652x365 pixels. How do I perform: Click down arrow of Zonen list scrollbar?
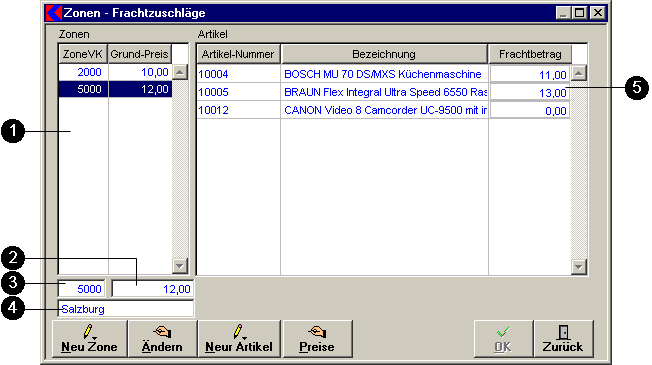pyautogui.click(x=180, y=266)
